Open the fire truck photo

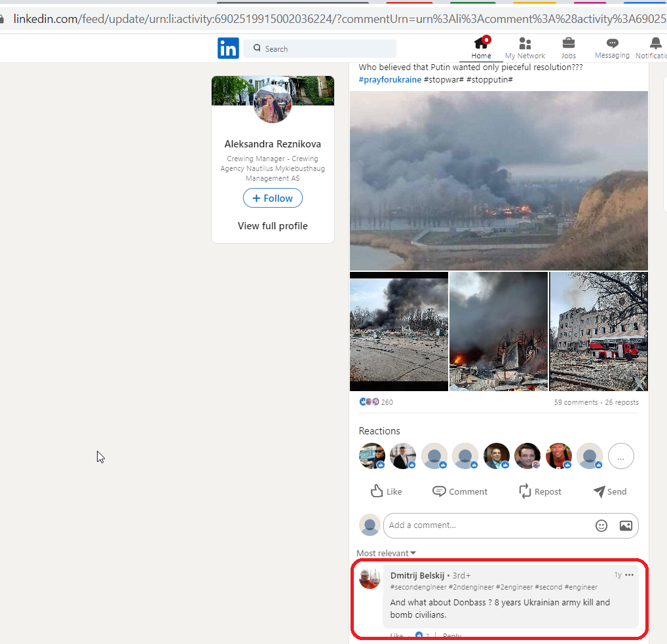coord(598,331)
